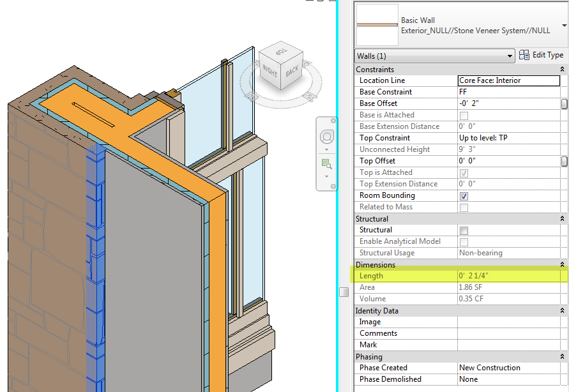Image resolution: width=569 pixels, height=392 pixels.
Task: Click the Phase Created value New Construction
Action: click(x=508, y=367)
